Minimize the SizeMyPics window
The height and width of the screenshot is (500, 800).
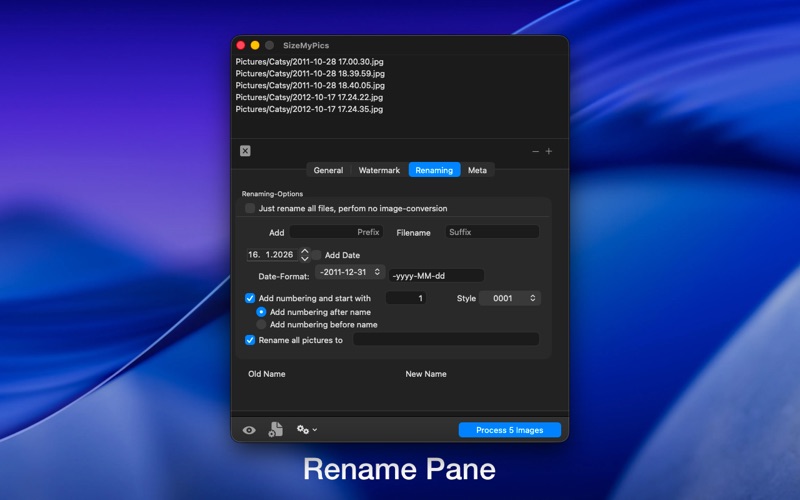coord(255,45)
